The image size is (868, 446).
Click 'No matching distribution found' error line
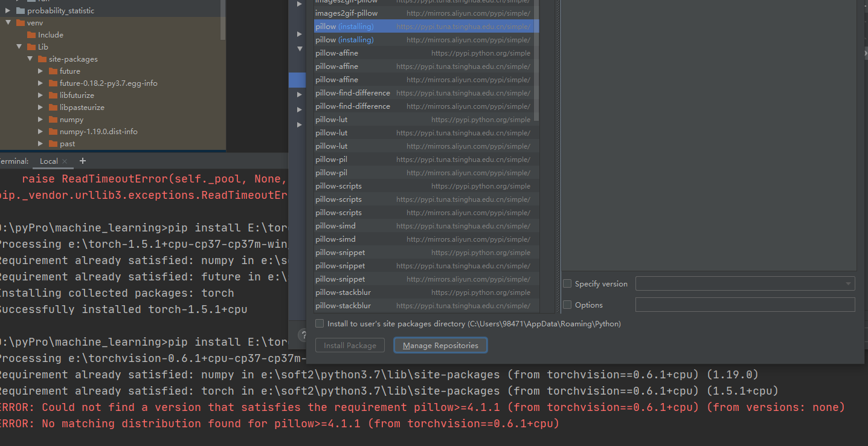click(x=279, y=424)
